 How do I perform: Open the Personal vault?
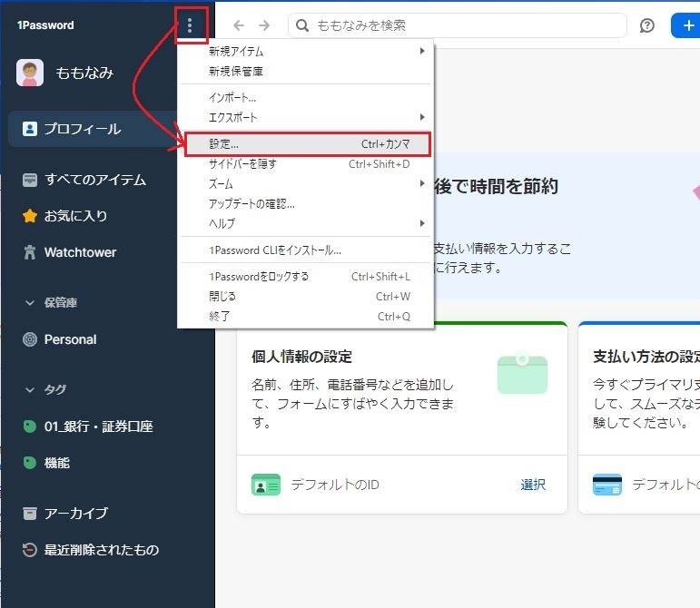tap(70, 339)
